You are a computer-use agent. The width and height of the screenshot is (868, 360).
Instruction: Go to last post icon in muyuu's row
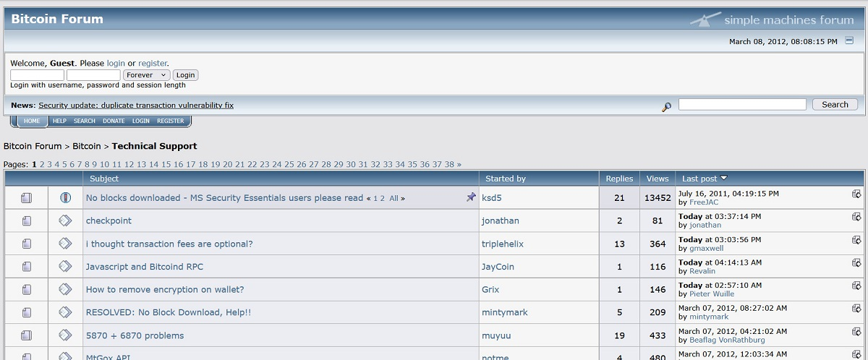click(x=856, y=332)
